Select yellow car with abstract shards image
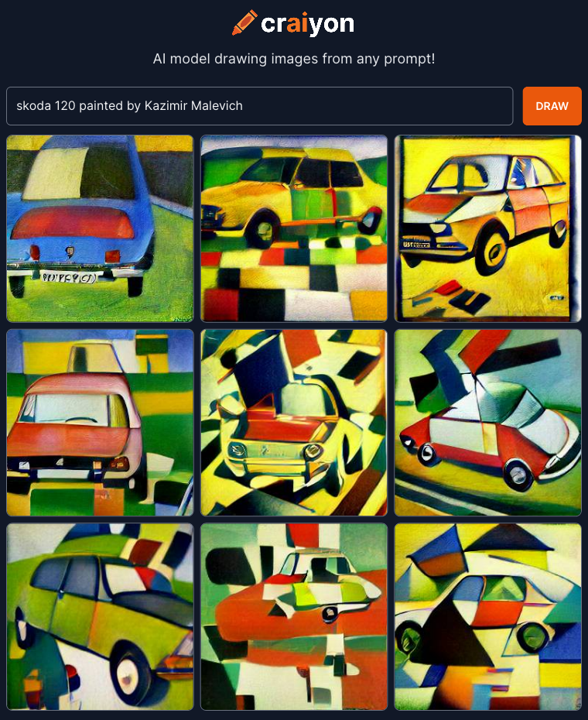 (294, 423)
